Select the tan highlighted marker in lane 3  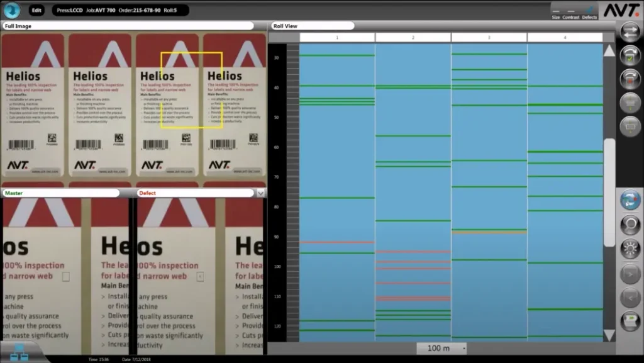coord(489,232)
